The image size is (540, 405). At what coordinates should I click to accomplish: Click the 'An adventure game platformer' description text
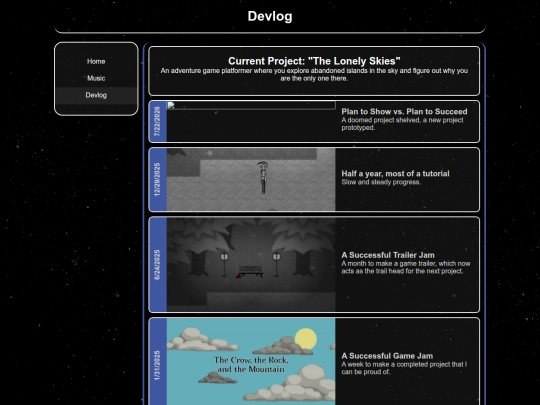pos(314,75)
